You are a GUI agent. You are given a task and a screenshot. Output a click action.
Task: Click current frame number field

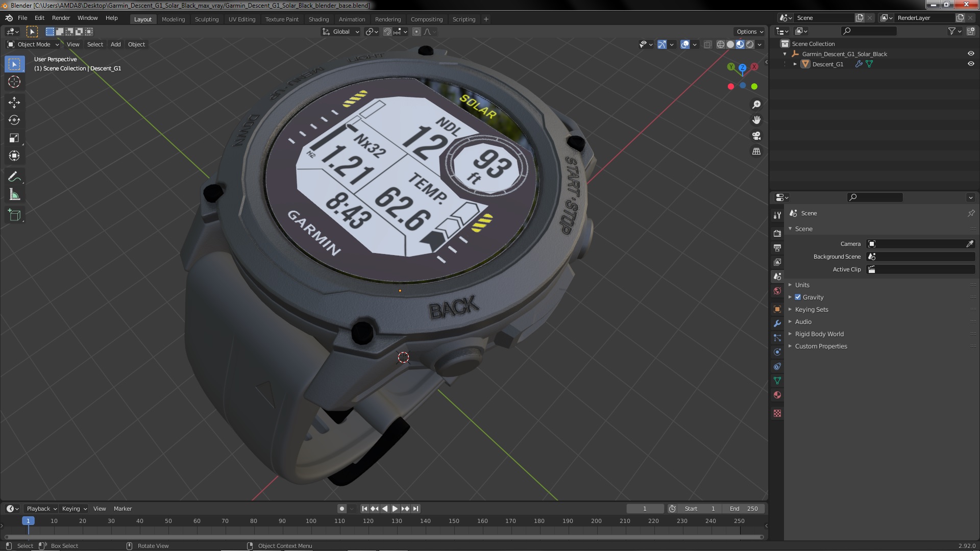point(645,509)
